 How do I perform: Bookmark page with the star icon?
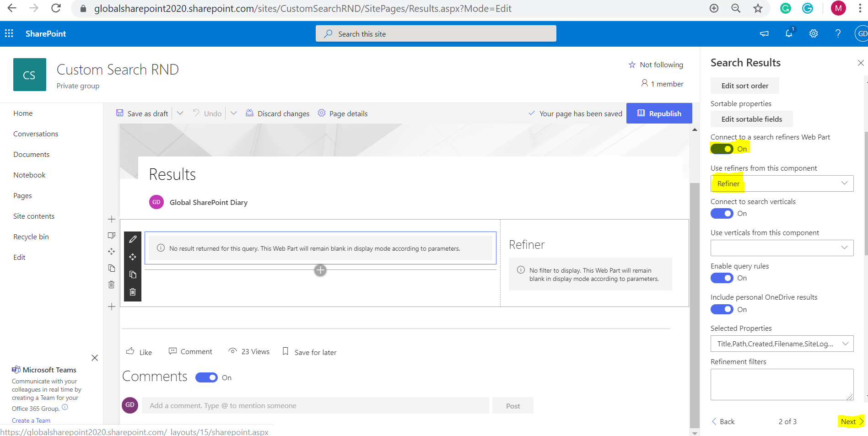coord(758,8)
